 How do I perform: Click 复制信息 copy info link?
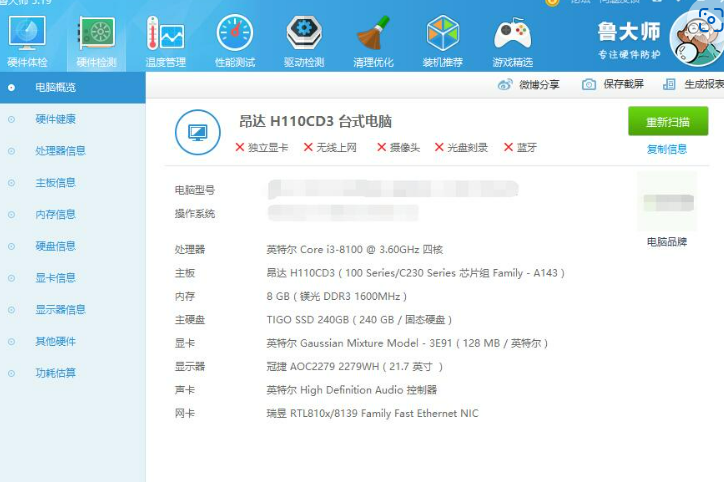pos(667,149)
